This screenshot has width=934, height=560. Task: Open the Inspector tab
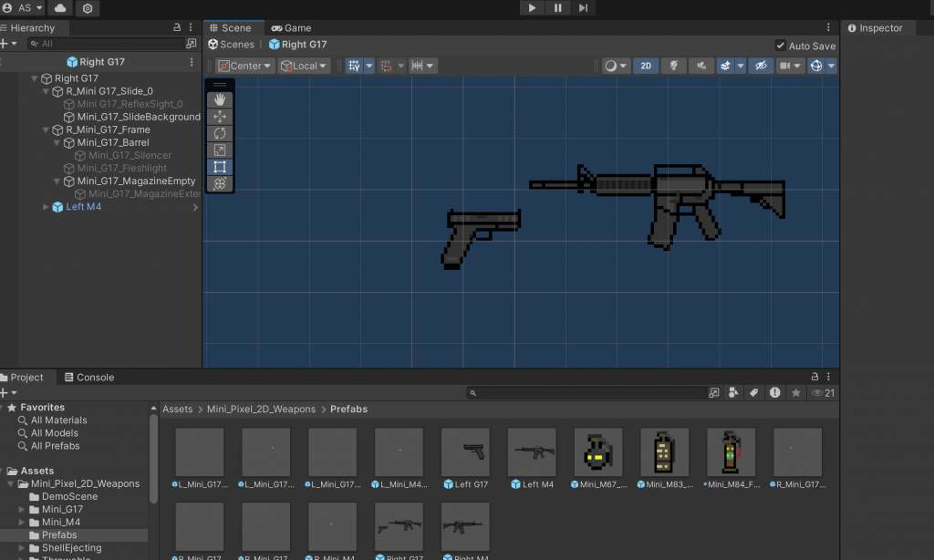click(875, 28)
